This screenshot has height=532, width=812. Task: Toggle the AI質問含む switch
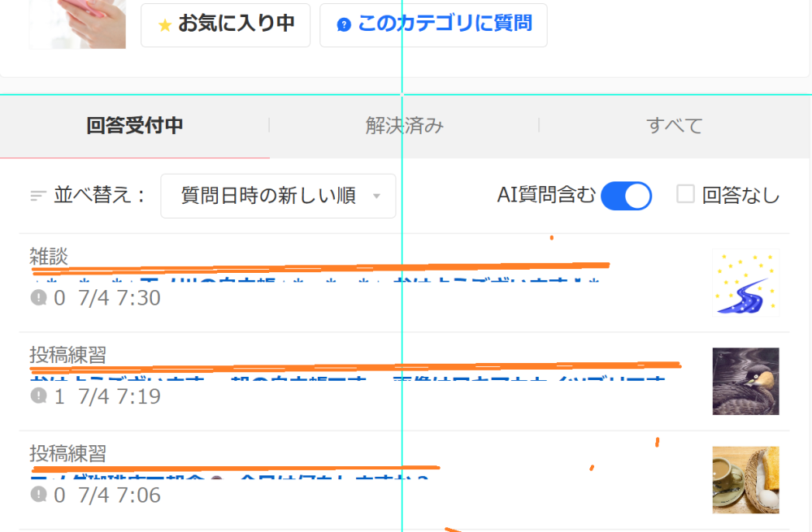click(x=626, y=196)
